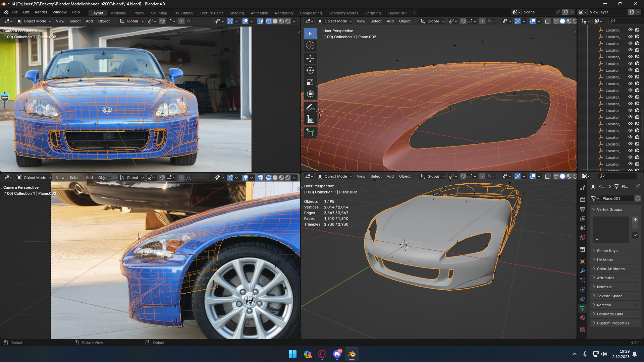
Task: Activate the 3D Cursor tool
Action: point(310,45)
